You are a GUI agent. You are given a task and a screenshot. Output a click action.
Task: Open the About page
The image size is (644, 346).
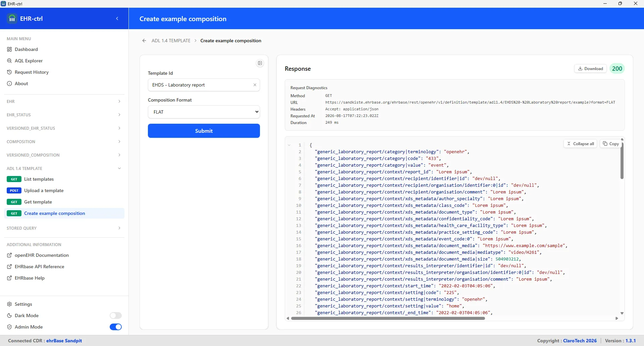coord(21,83)
